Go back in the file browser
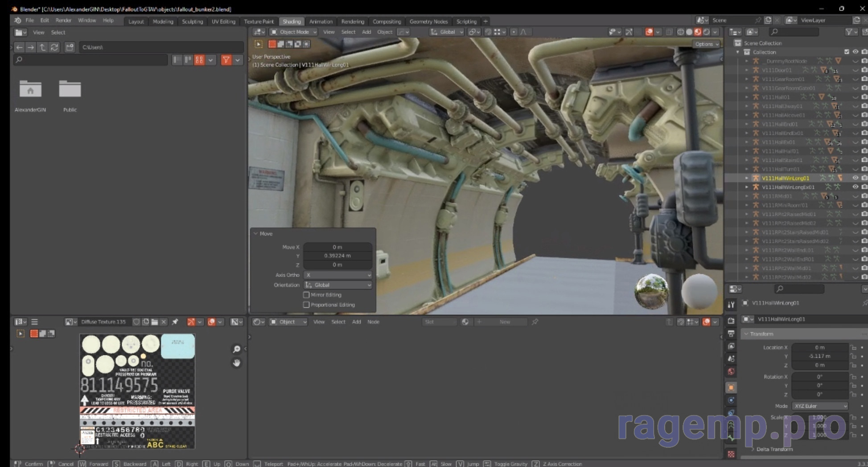868x467 pixels. click(19, 47)
